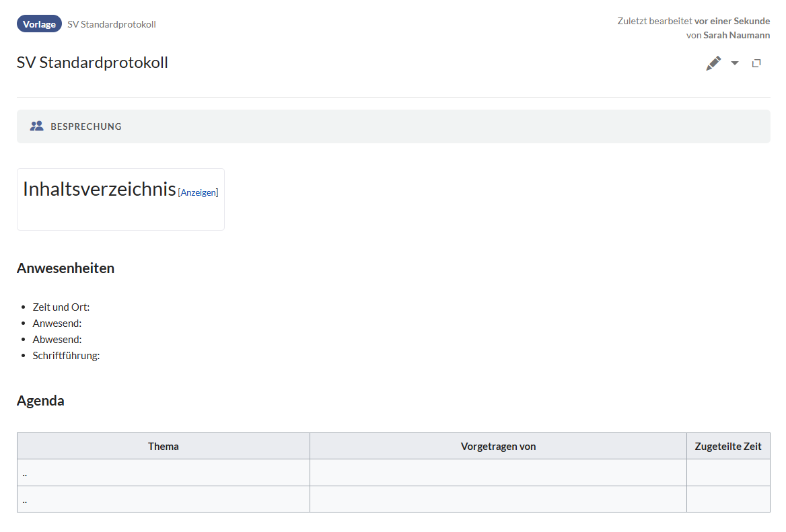Click the SV Standardprotokoll page title
This screenshot has width=786, height=532.
click(92, 63)
